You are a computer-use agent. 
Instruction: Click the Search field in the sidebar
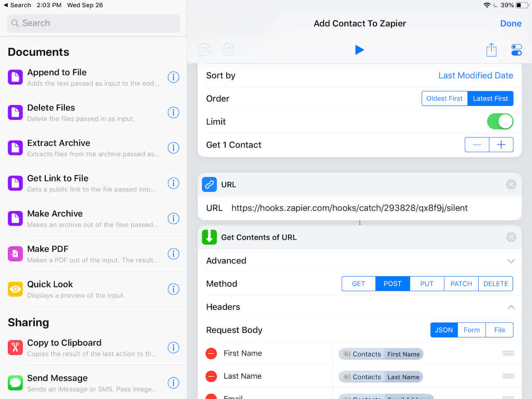coord(93,23)
